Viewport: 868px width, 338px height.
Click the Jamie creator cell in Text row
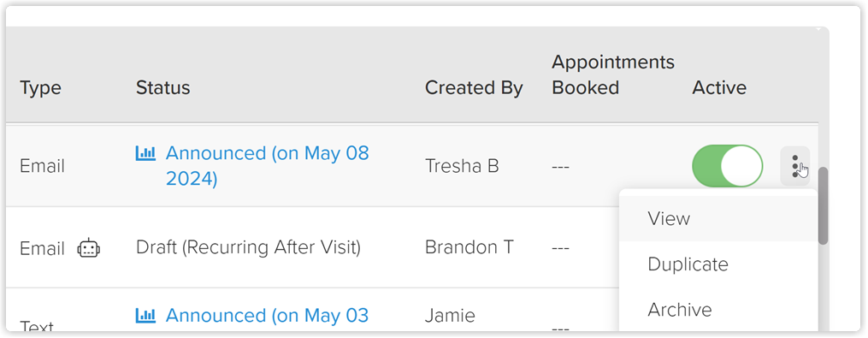point(450,315)
